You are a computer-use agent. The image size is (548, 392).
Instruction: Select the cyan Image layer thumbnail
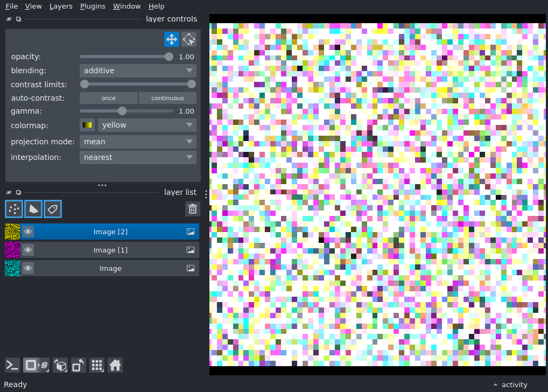click(12, 268)
